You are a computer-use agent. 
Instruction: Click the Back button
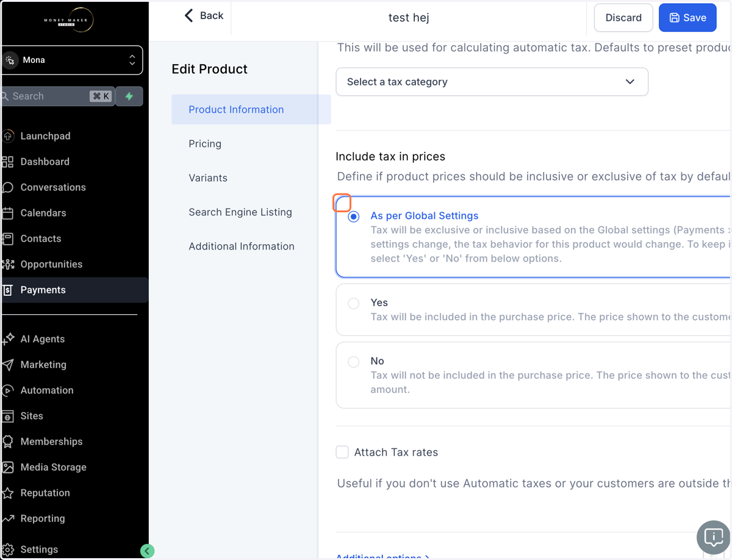(x=204, y=16)
